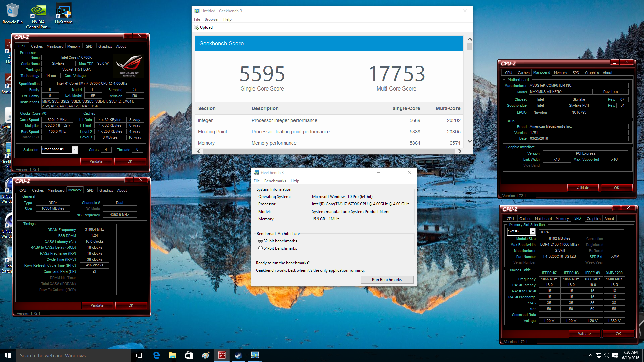644x362 pixels.
Task: Click the Floating Point results row
Action: point(329,132)
